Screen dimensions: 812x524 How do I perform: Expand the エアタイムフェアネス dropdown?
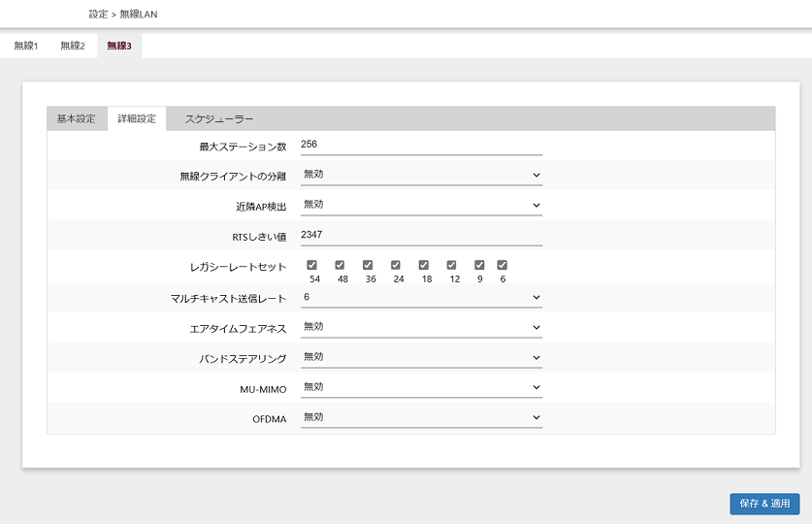[x=422, y=327]
